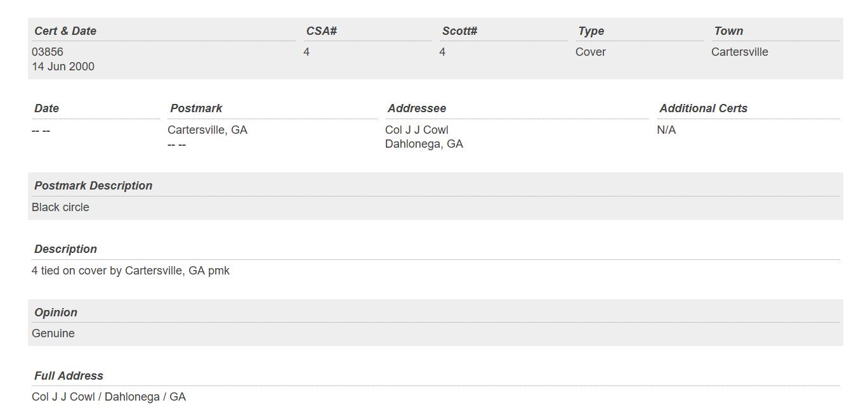Image resolution: width=868 pixels, height=419 pixels.
Task: Click the 'Black circle' postmark description
Action: pos(60,207)
